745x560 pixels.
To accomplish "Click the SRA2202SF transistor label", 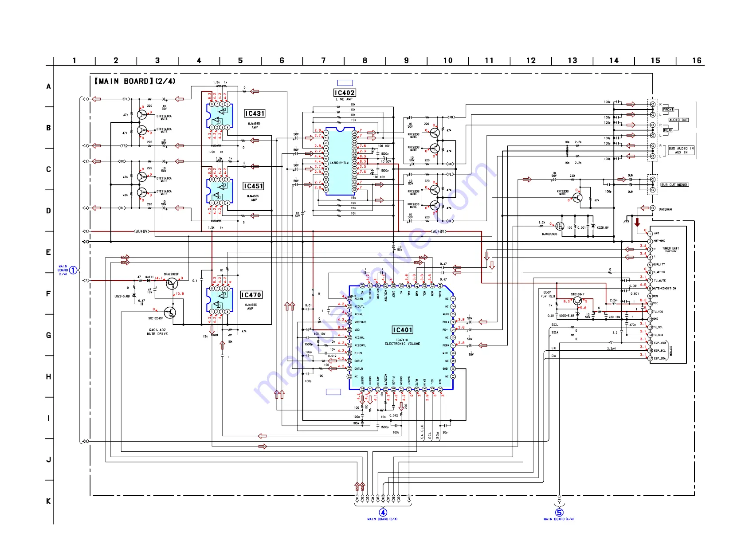I will 171,274.
